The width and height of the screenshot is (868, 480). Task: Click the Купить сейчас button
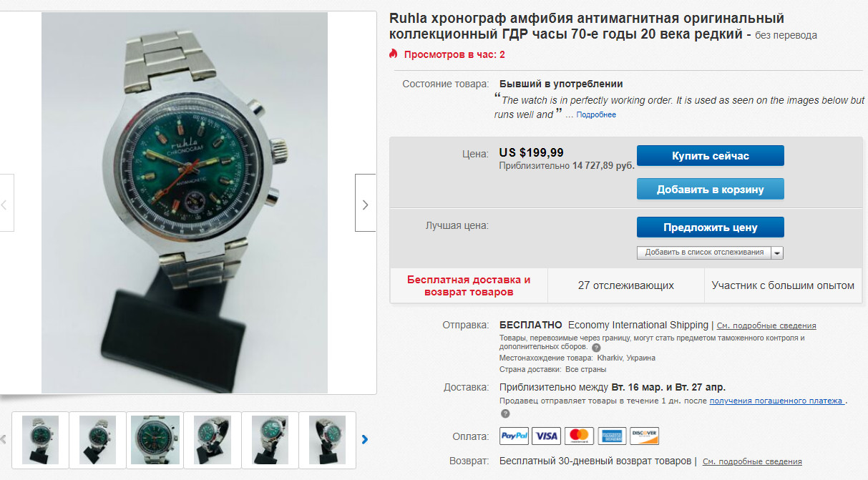coord(710,155)
